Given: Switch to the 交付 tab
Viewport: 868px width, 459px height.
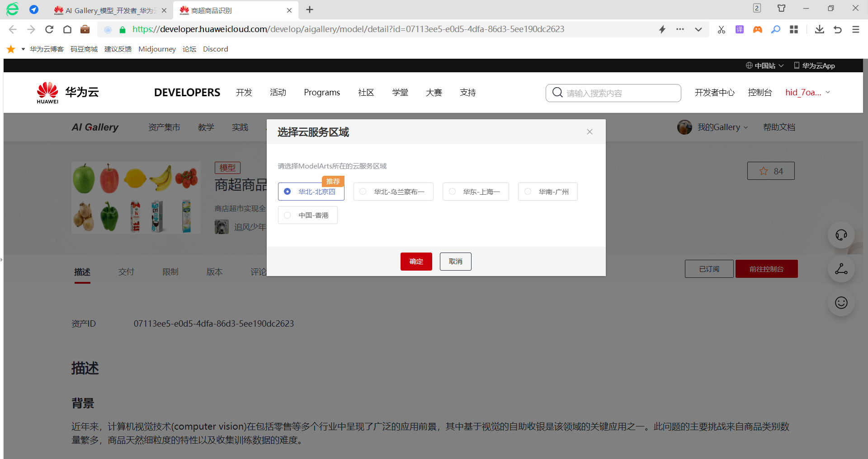Looking at the screenshot, I should tap(127, 272).
